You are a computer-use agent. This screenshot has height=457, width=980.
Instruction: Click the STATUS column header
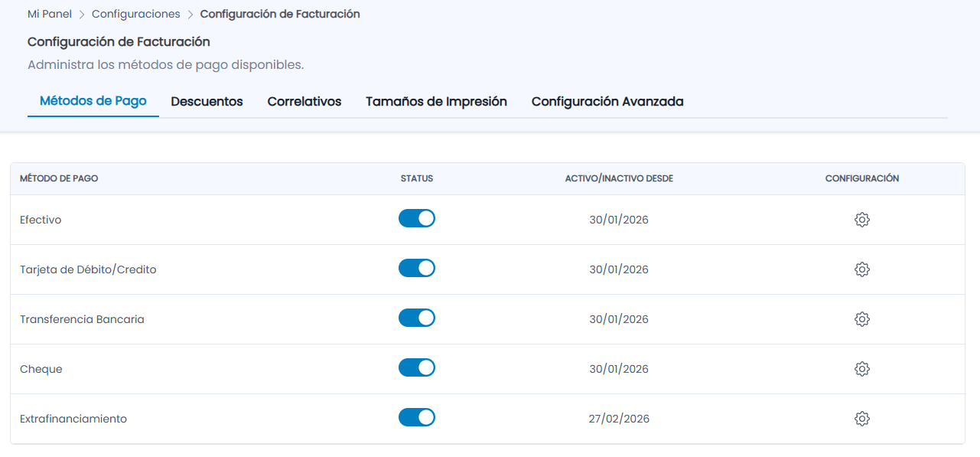(x=417, y=178)
